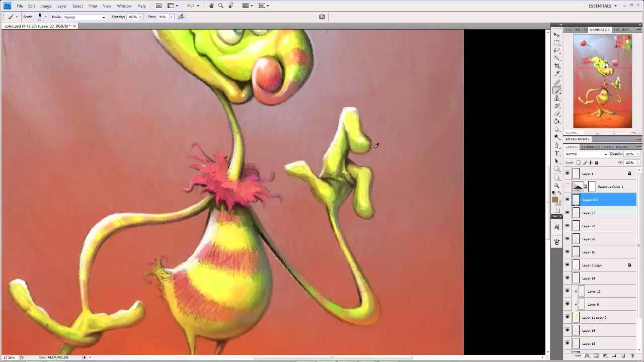Select the Eyedropper tool

coord(557,74)
